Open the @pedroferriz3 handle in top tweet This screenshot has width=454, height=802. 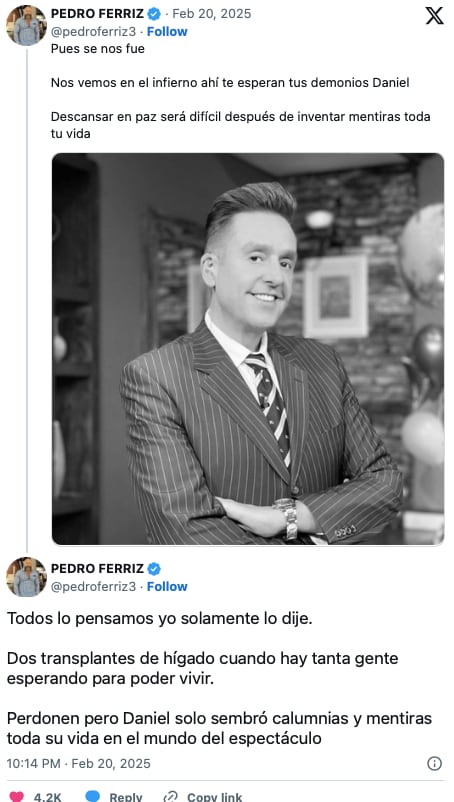94,32
